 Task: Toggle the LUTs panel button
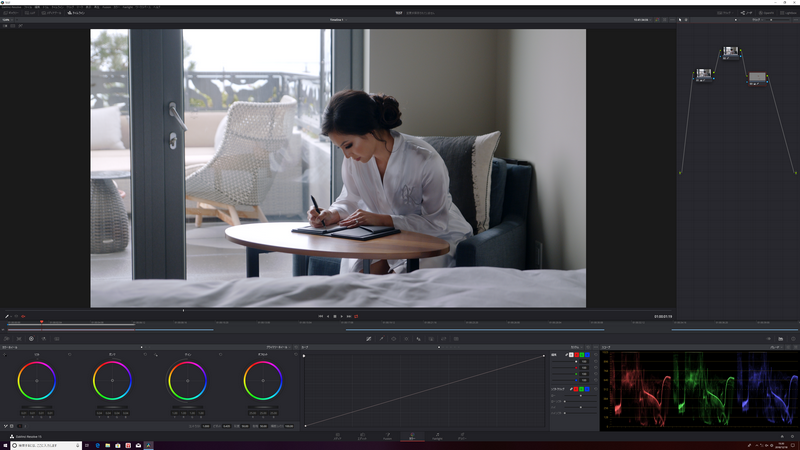(x=31, y=13)
